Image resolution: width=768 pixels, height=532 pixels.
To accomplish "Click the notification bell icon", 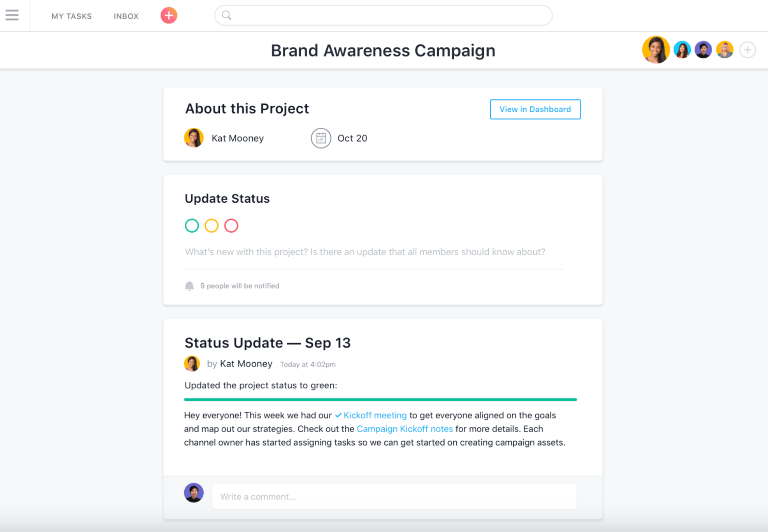I will [189, 286].
